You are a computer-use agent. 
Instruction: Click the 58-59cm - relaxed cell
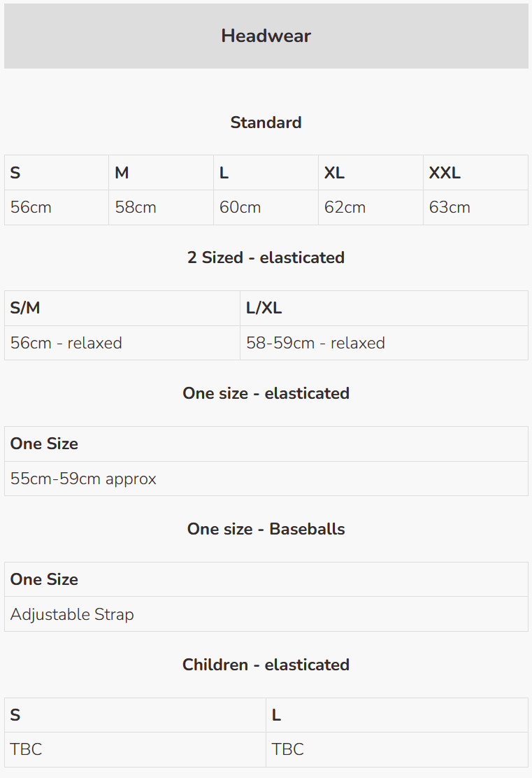(315, 344)
